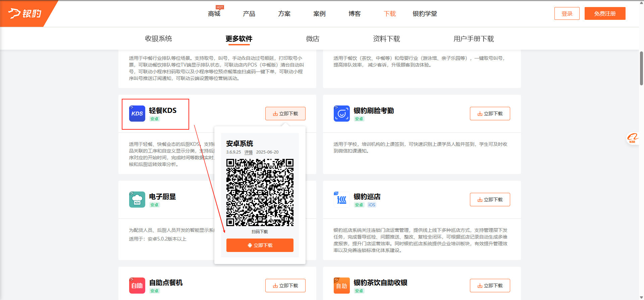Image resolution: width=644 pixels, height=300 pixels.
Task: Click the 安卓 tag under 轻餐KDS
Action: click(154, 119)
